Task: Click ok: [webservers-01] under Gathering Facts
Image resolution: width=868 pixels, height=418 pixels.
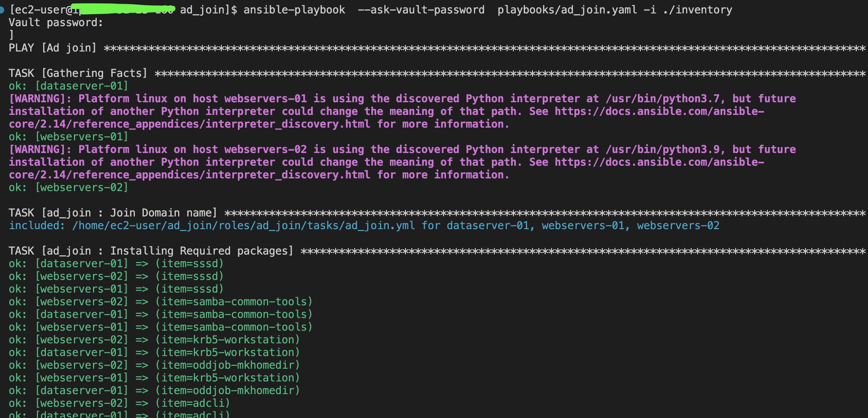Action: tap(68, 137)
